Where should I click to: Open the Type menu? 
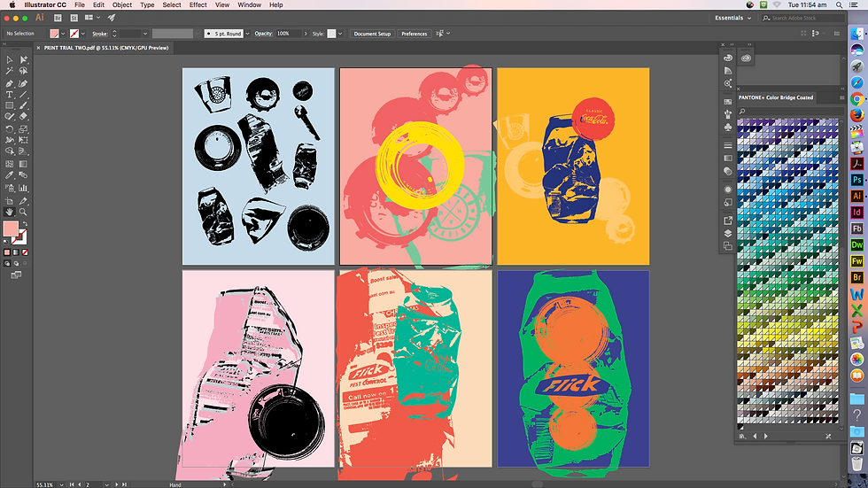click(147, 4)
